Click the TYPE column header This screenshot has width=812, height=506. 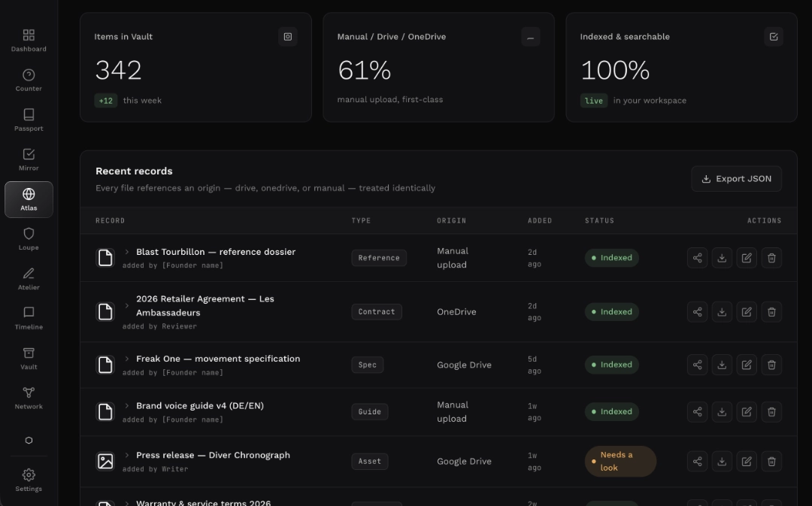click(361, 220)
